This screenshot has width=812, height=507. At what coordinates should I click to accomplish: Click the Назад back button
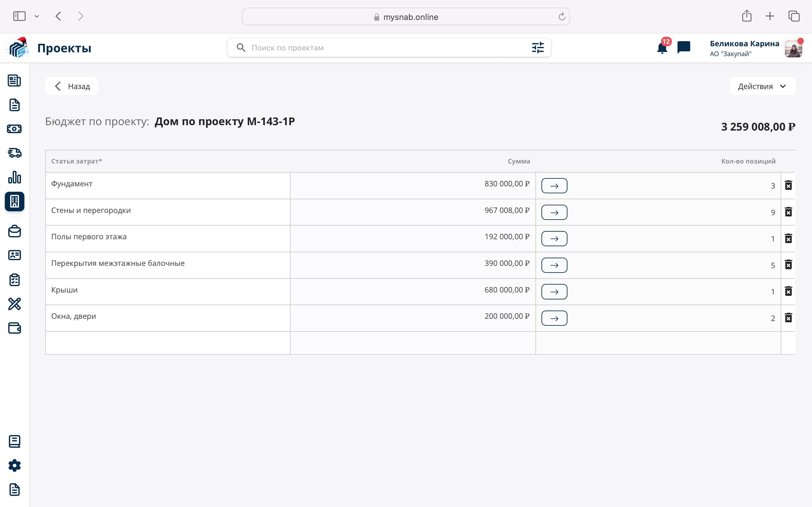coord(72,86)
